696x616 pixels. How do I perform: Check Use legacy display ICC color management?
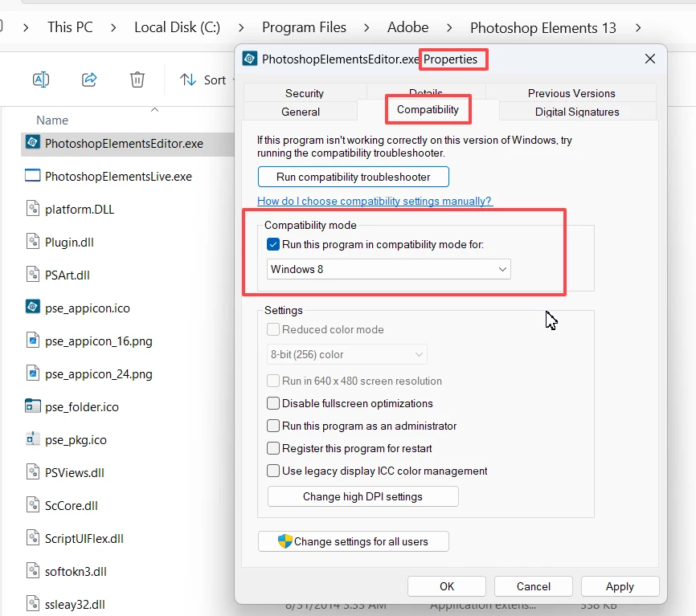click(x=273, y=471)
